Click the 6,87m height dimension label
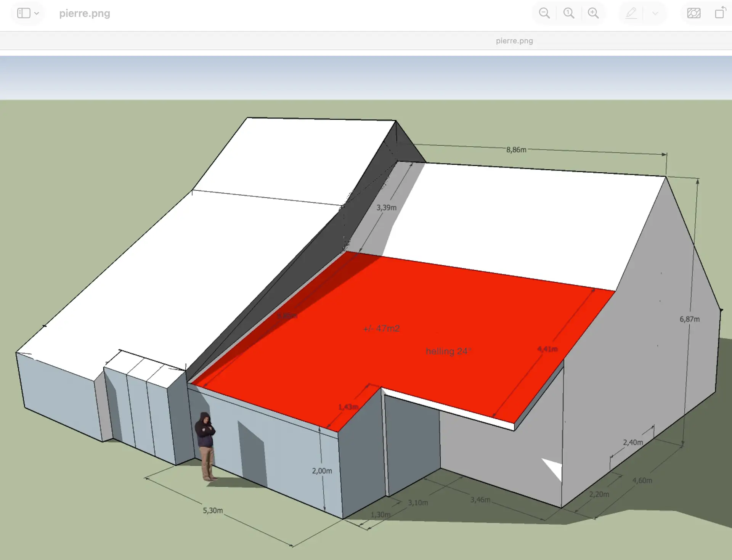The height and width of the screenshot is (560, 732). pos(689,319)
